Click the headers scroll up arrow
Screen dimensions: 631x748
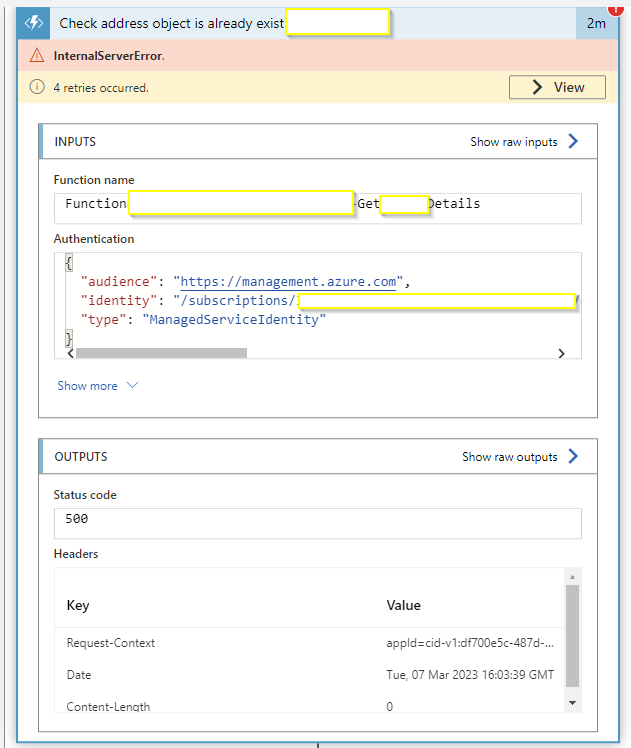point(572,577)
